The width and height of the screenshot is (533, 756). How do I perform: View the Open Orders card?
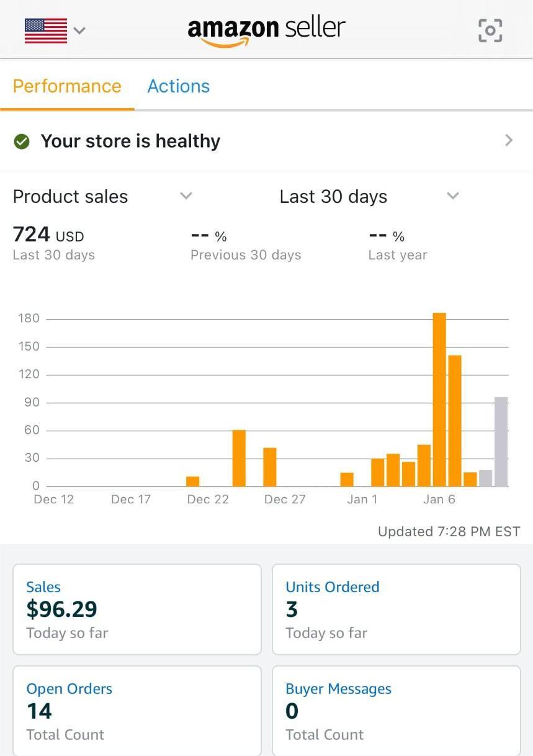click(x=137, y=711)
